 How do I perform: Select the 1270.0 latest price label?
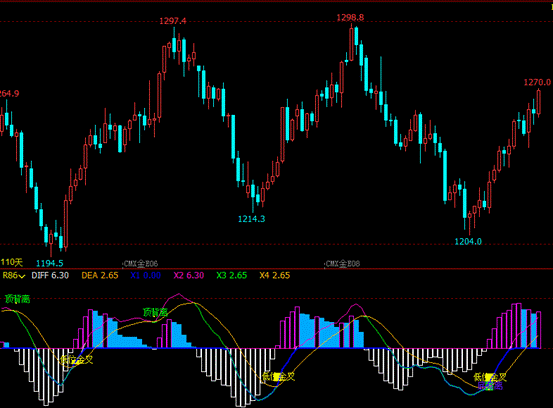[x=537, y=83]
